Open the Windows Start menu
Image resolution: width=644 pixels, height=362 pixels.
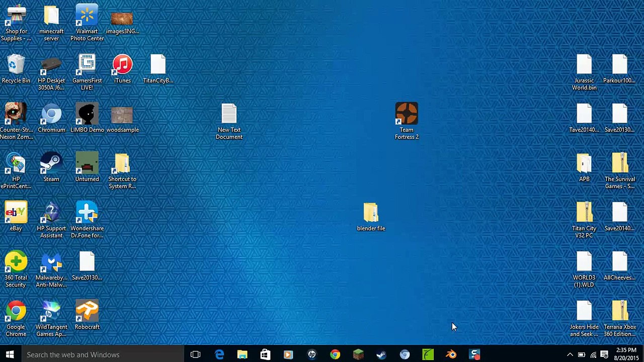tap(10, 354)
